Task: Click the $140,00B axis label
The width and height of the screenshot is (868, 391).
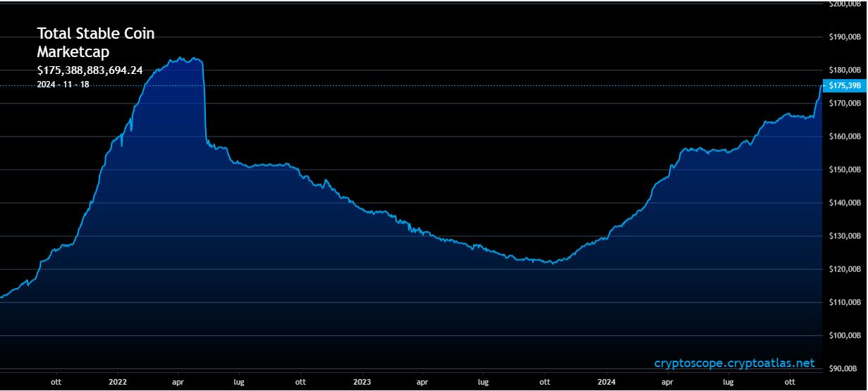Action: tap(845, 203)
